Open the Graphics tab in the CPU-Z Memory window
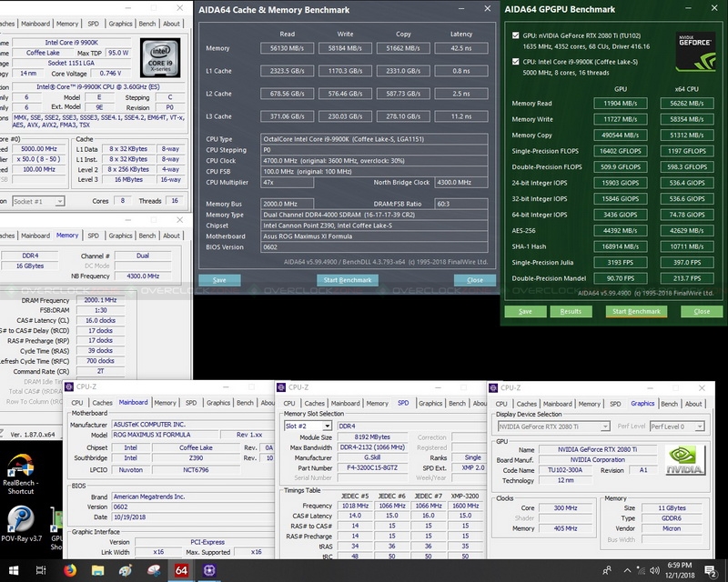The width and height of the screenshot is (728, 582). click(x=120, y=236)
